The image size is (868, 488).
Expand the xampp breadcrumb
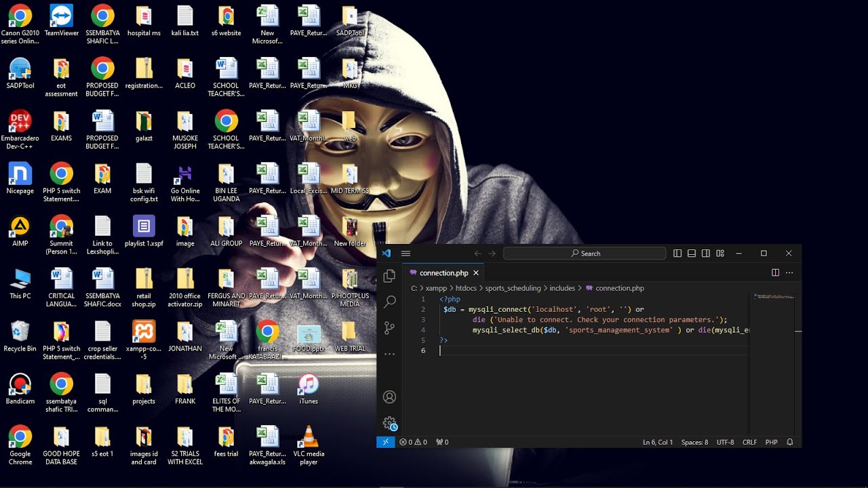pos(436,288)
